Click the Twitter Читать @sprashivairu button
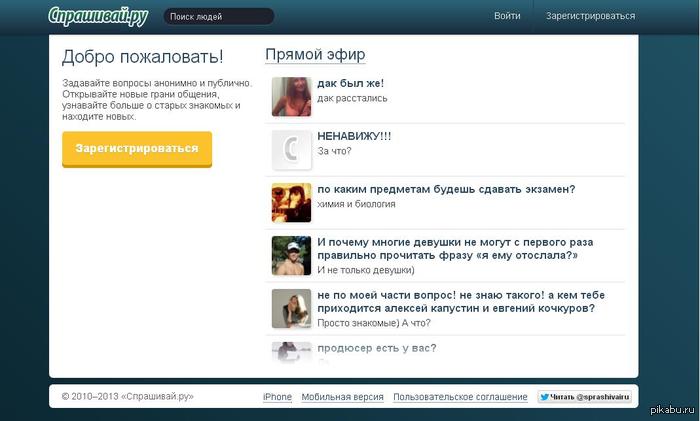Screen dimensions: 700x421 click(x=585, y=397)
